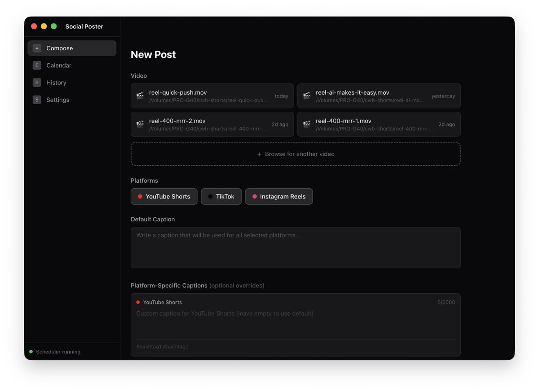Click the file path under reel-quick-push.mov
This screenshot has height=392, width=539.
(208, 101)
